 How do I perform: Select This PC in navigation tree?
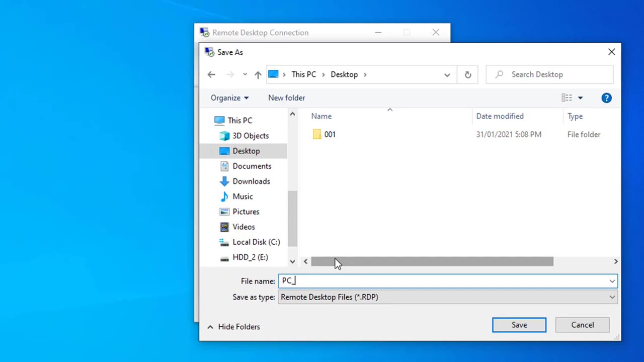(x=240, y=121)
